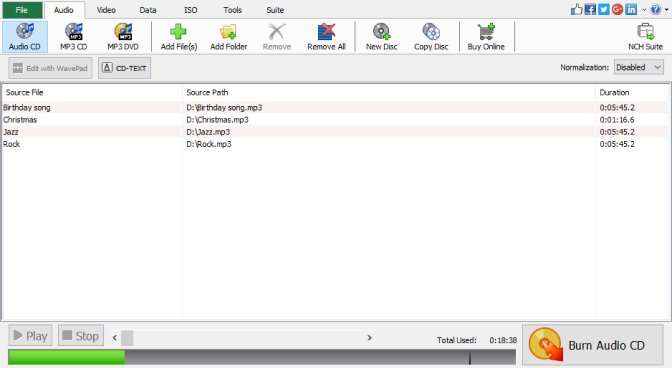The width and height of the screenshot is (672, 368).
Task: Open the Normalization dropdown
Action: [639, 67]
